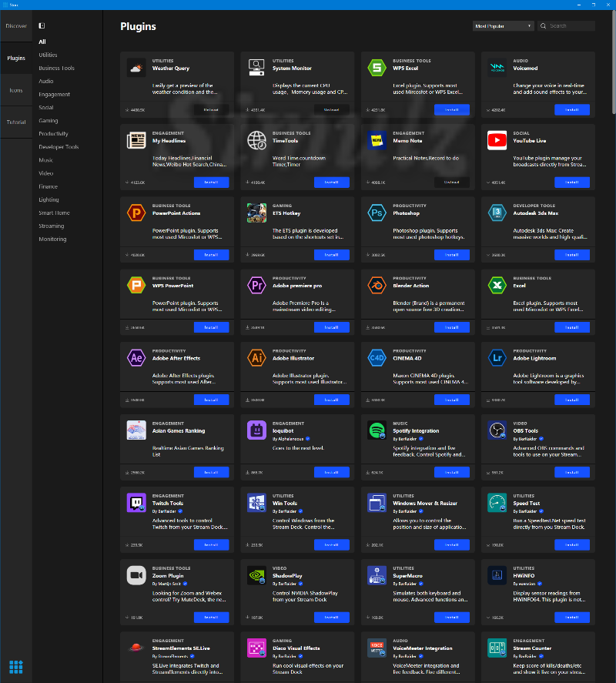616x683 pixels.
Task: Install the Spotify Integration plugin
Action: tap(452, 472)
